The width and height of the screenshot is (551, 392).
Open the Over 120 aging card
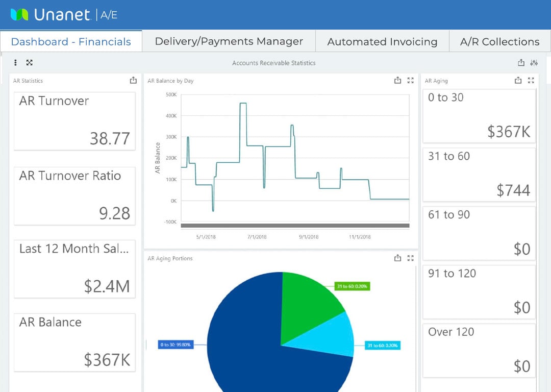479,351
